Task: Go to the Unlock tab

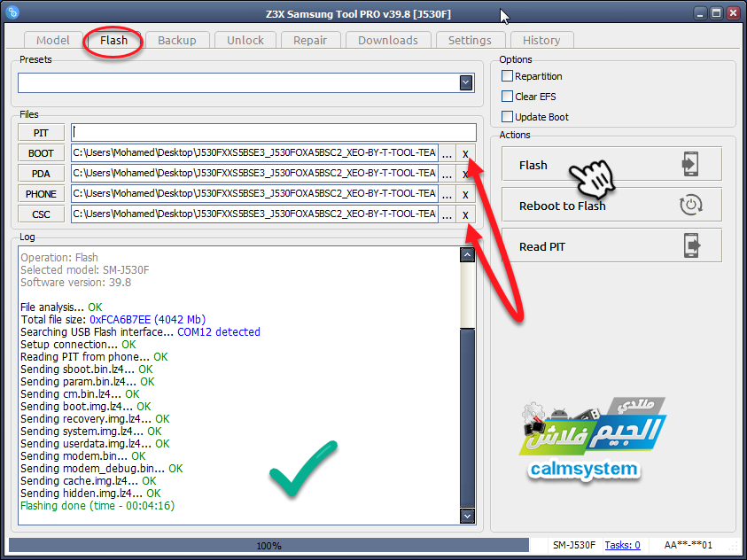Action: click(245, 40)
